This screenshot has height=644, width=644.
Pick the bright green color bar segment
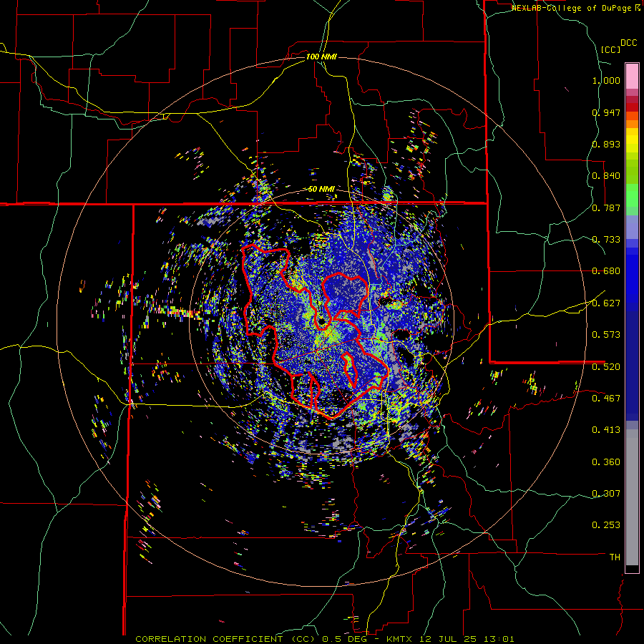tap(632, 195)
